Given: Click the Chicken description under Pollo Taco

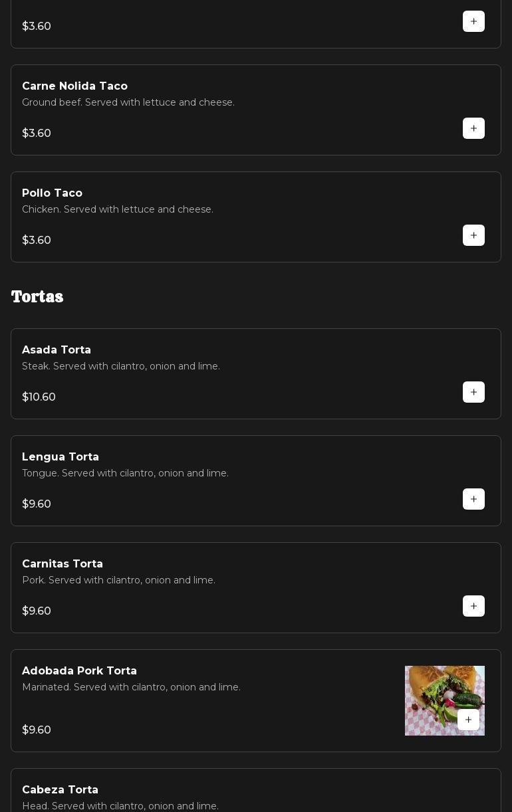Looking at the screenshot, I should [x=118, y=209].
